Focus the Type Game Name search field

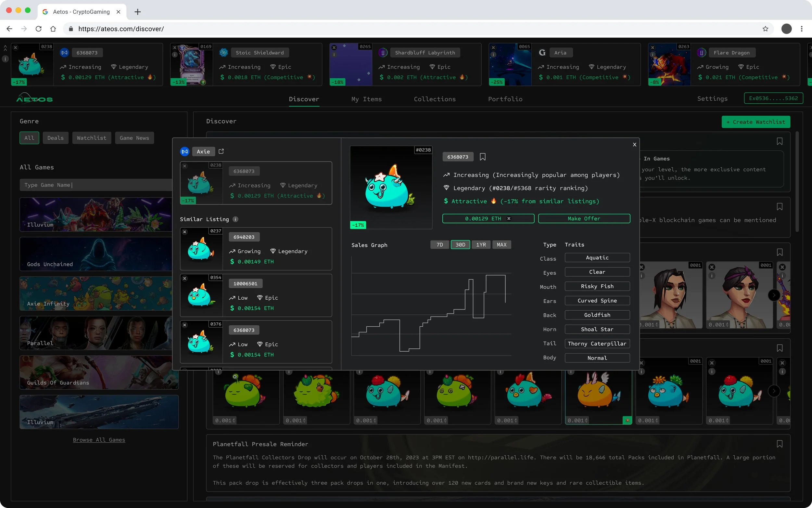point(96,185)
